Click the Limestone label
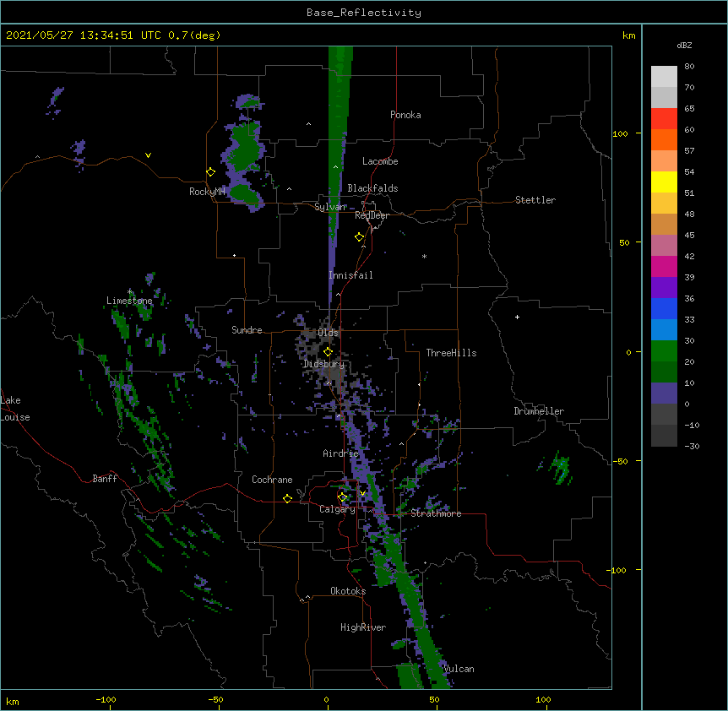This screenshot has height=711, width=728. coord(129,301)
